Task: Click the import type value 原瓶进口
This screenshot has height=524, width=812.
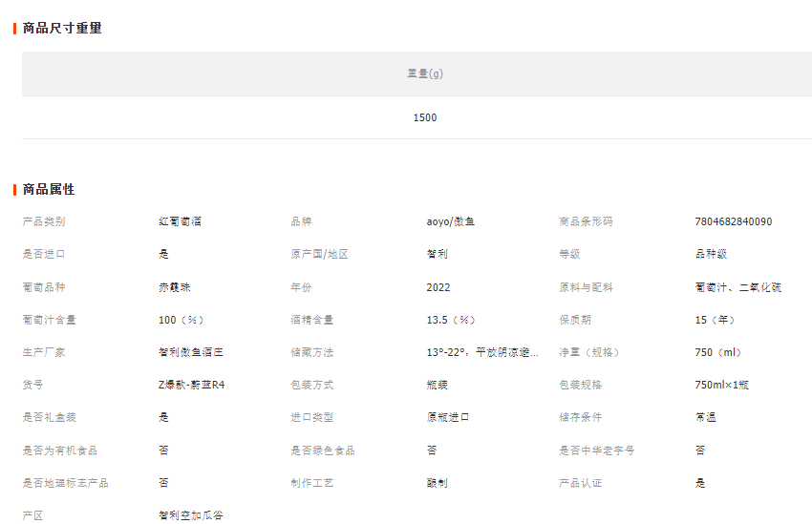Action: click(x=448, y=417)
